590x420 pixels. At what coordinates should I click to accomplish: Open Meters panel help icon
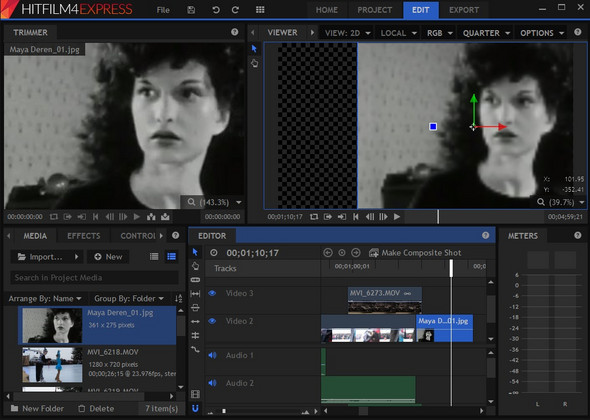578,235
